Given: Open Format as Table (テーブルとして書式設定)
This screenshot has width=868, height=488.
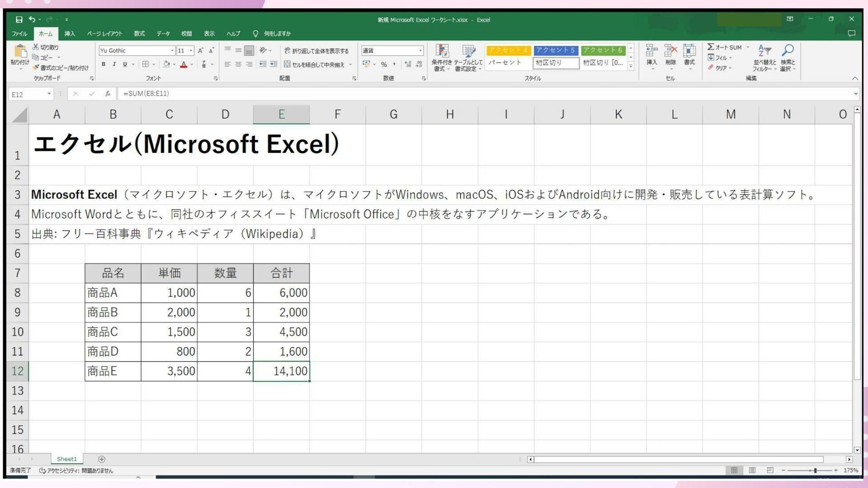Looking at the screenshot, I should 468,58.
